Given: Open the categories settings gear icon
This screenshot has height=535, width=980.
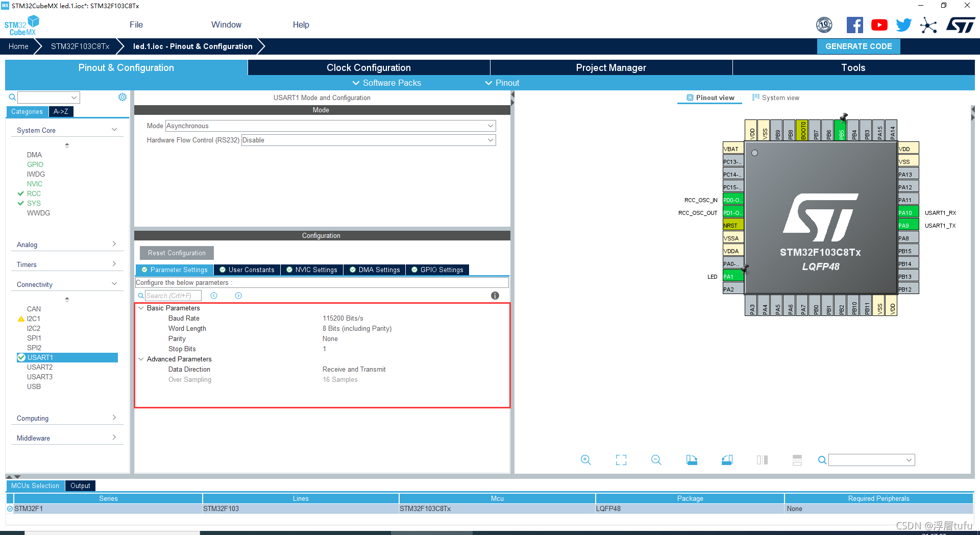Looking at the screenshot, I should point(122,97).
